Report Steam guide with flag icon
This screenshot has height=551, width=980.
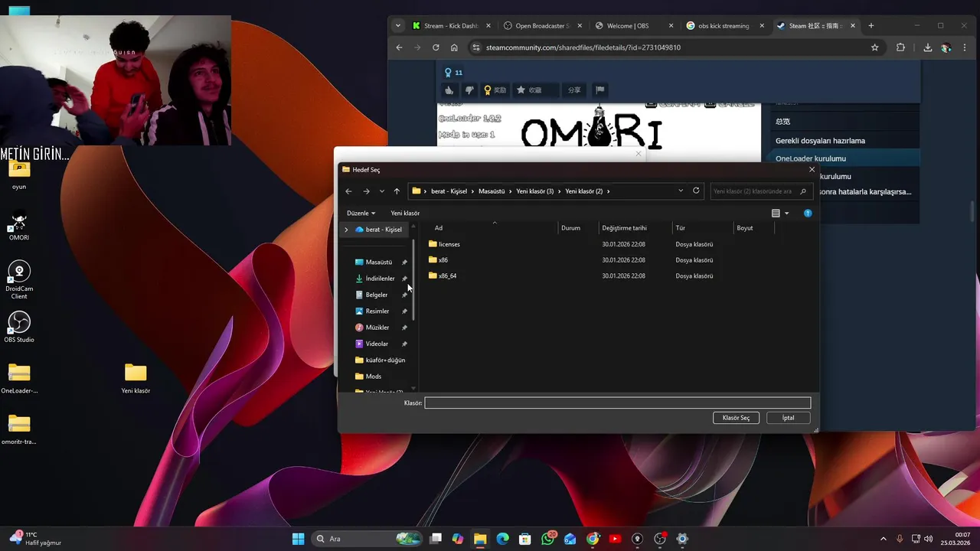pyautogui.click(x=600, y=90)
